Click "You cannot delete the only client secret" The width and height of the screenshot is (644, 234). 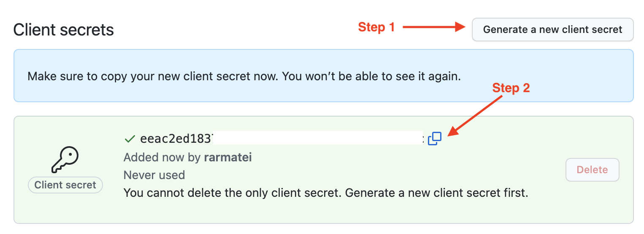point(233,193)
